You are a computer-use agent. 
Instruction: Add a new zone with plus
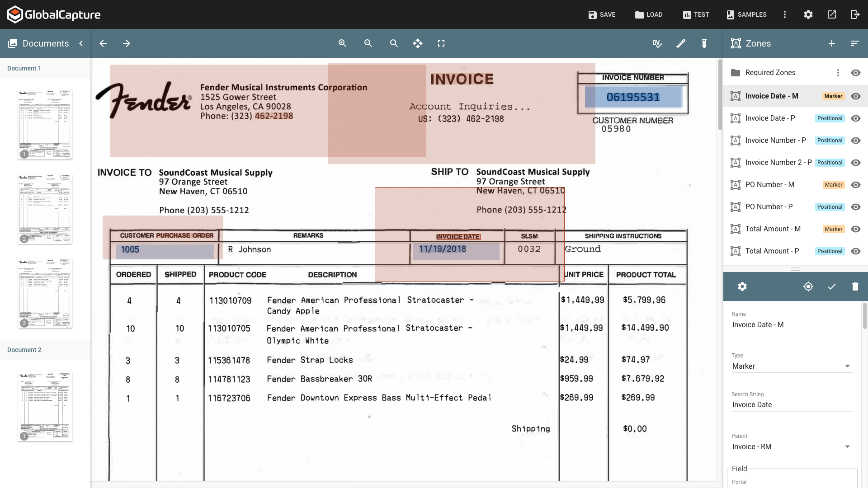click(832, 43)
